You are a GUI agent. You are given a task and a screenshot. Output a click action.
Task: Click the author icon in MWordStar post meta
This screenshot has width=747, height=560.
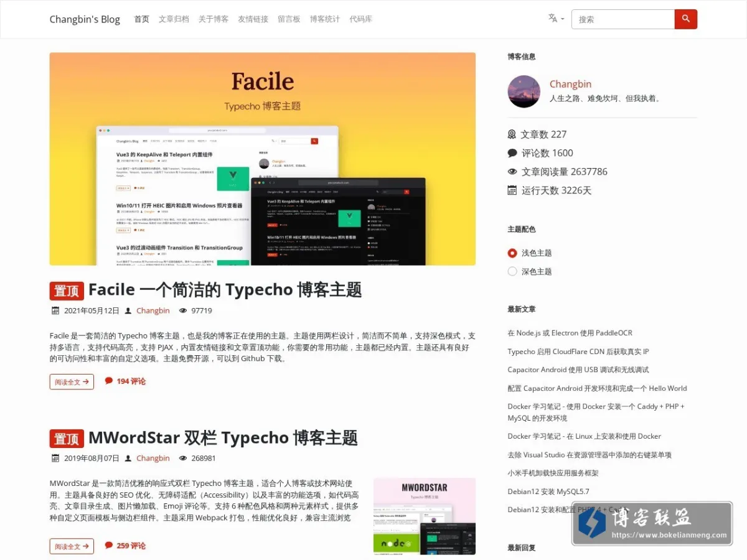point(128,458)
